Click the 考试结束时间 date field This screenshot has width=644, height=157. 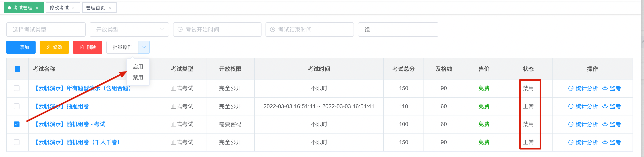click(310, 30)
